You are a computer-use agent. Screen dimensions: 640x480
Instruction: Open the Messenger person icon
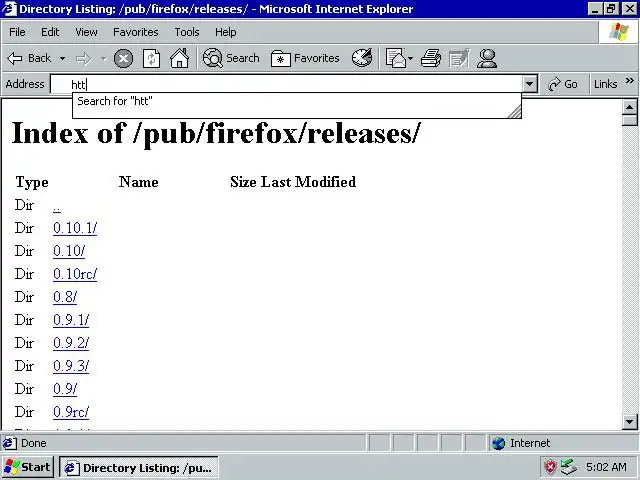point(487,58)
